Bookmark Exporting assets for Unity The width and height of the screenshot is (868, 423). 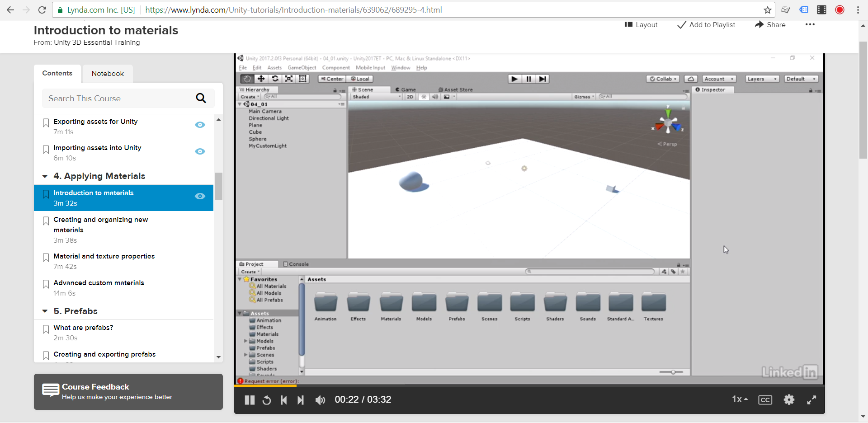coord(46,123)
